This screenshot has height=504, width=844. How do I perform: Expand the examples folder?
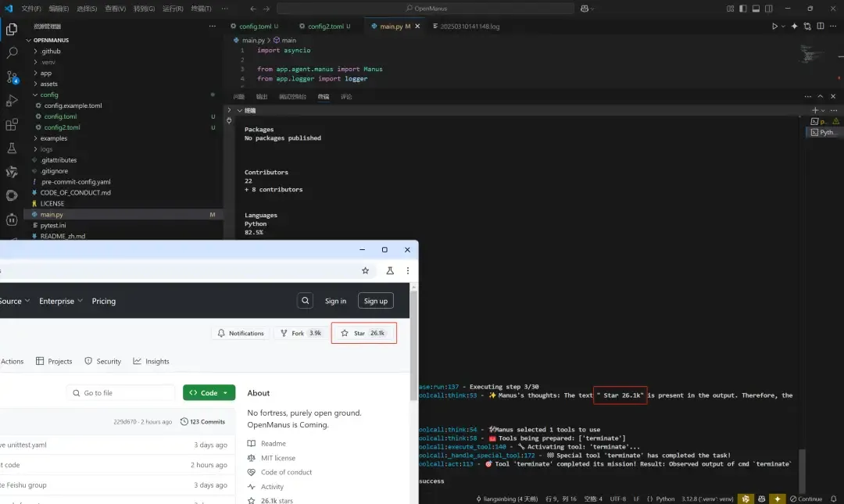click(x=53, y=138)
